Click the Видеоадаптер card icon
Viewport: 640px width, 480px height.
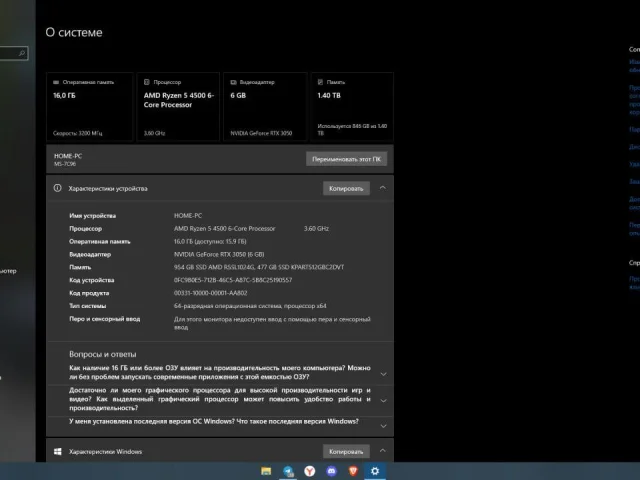pos(233,82)
